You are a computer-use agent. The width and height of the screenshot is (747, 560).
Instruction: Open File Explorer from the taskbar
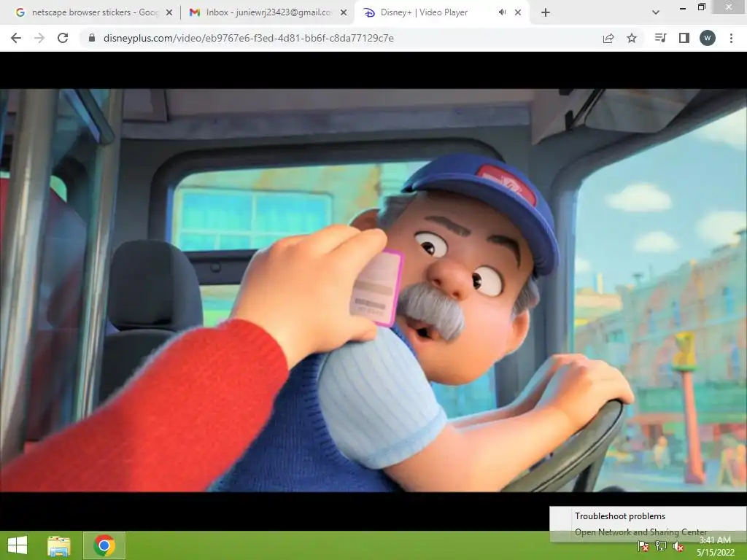(59, 546)
